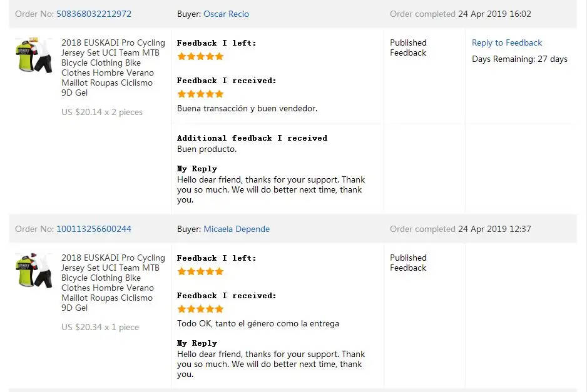Click the Buen producto additional feedback text
Screen dimensions: 587x392
click(x=207, y=149)
